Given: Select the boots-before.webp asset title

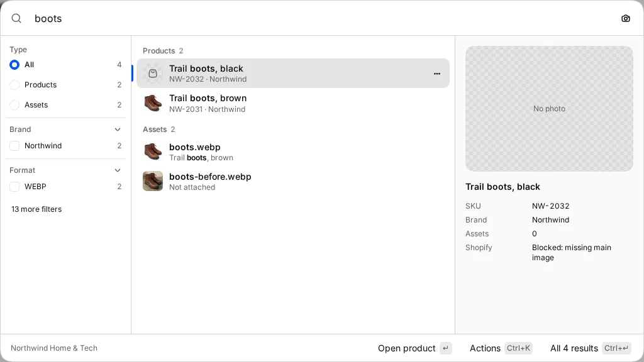Looking at the screenshot, I should tap(210, 177).
